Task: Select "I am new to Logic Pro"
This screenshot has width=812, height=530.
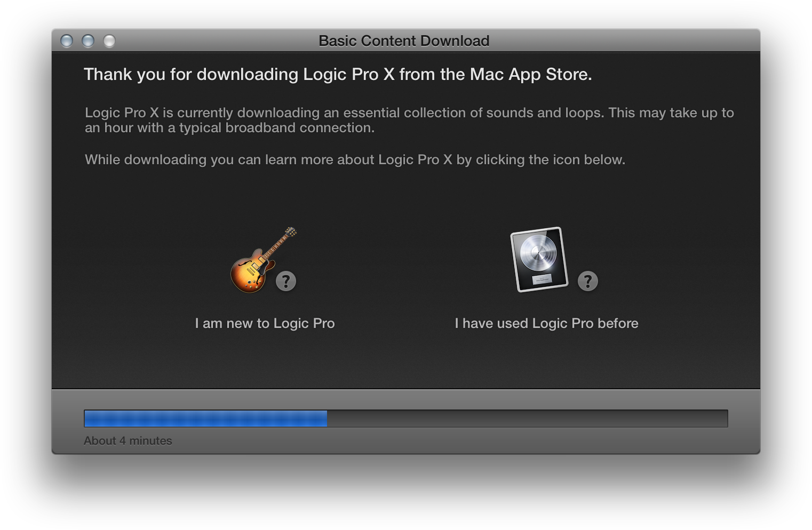Action: click(265, 323)
